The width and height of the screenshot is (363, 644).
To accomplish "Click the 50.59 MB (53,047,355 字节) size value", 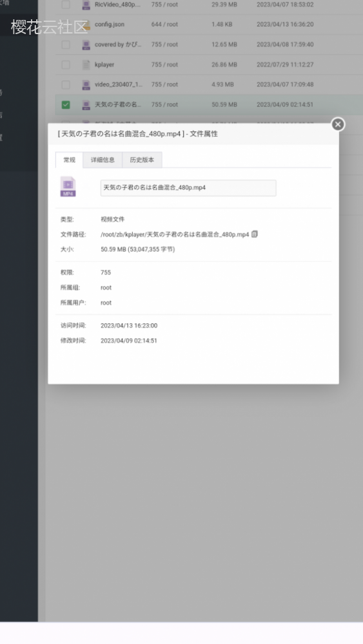I will pos(138,249).
